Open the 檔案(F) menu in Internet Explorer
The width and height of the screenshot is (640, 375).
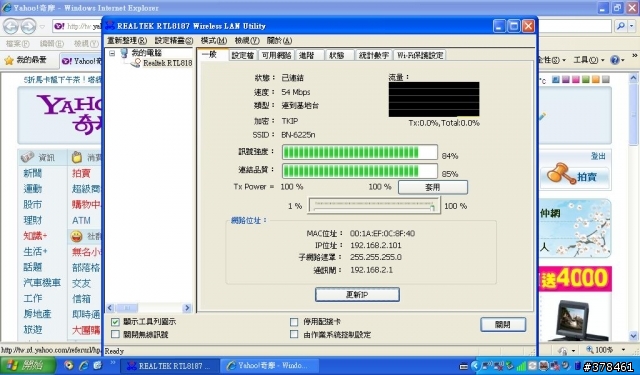click(x=17, y=43)
